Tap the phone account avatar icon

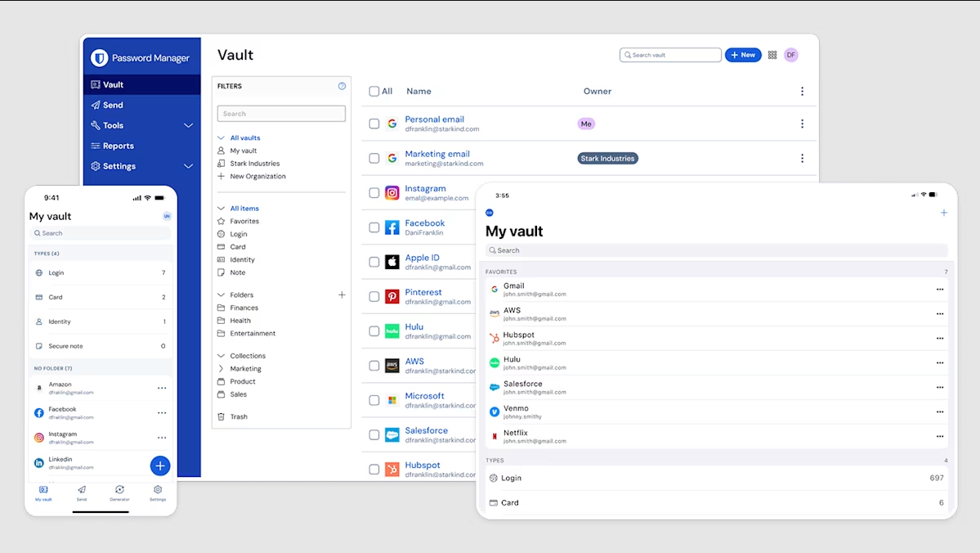[x=167, y=216]
